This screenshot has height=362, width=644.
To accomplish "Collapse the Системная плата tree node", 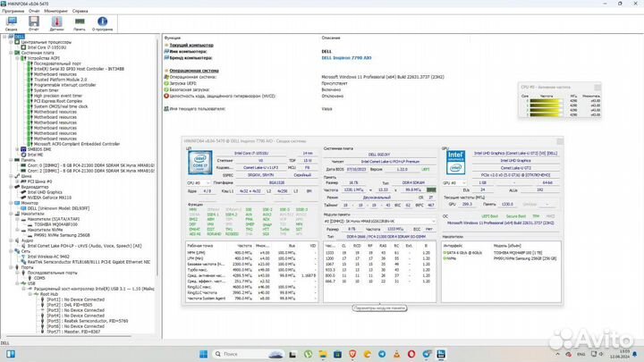I will pos(10,53).
